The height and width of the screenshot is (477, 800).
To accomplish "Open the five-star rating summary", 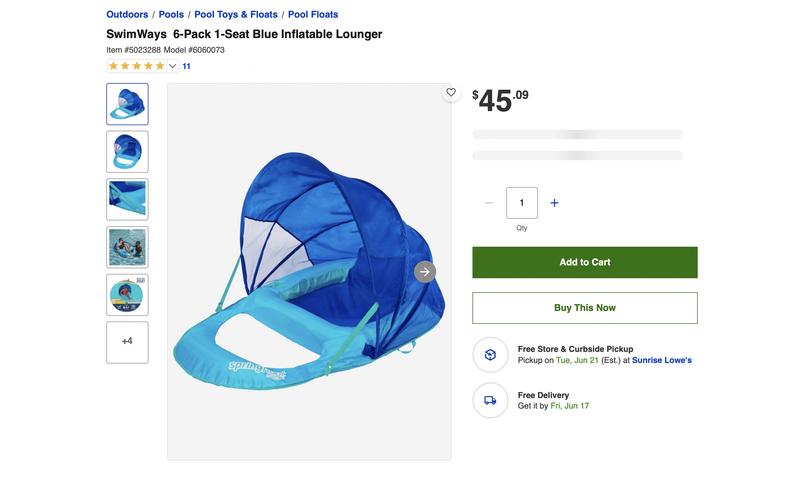I will click(x=137, y=66).
